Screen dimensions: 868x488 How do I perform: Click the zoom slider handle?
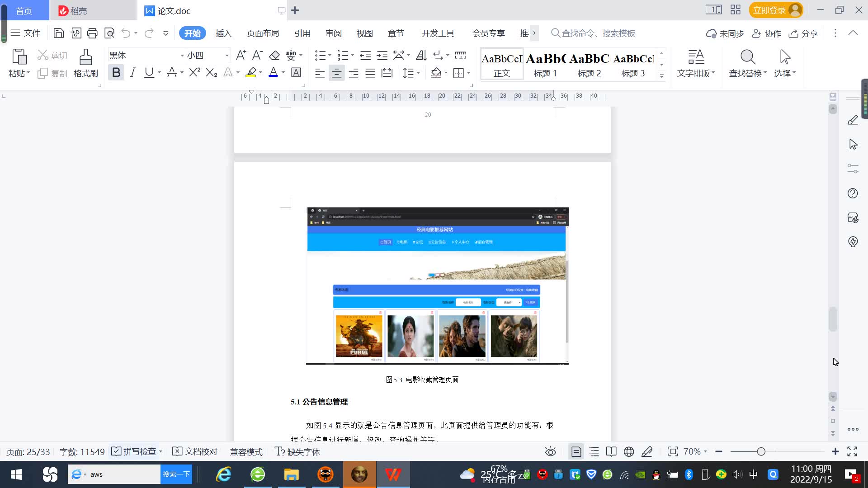(x=761, y=452)
